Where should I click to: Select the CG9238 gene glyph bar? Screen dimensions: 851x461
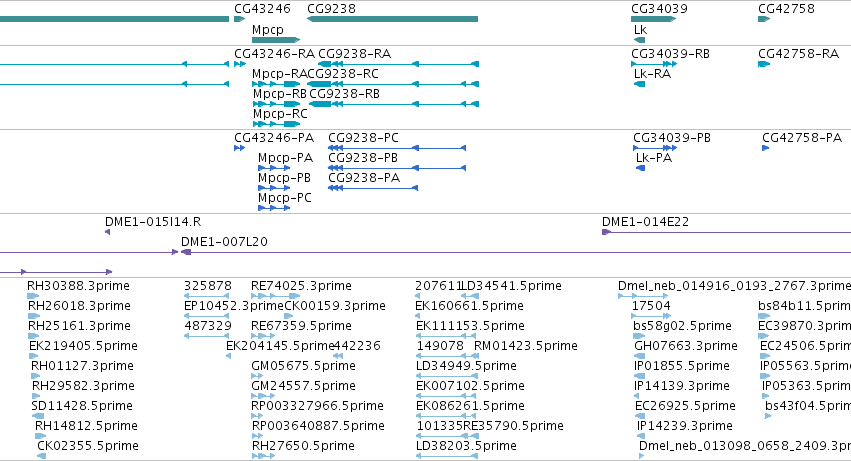click(392, 19)
